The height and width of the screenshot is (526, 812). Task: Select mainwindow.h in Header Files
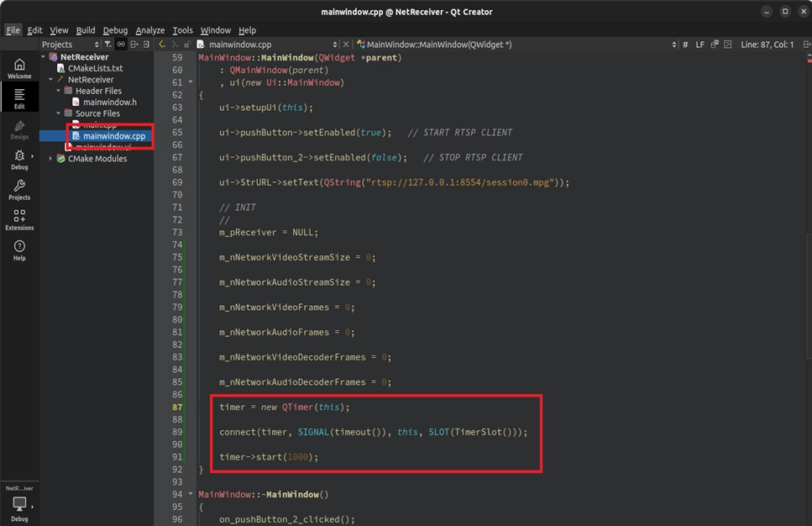pos(110,102)
